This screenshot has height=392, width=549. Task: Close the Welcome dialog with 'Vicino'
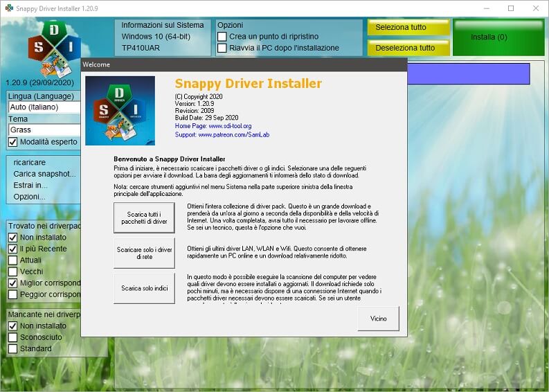[x=378, y=319]
